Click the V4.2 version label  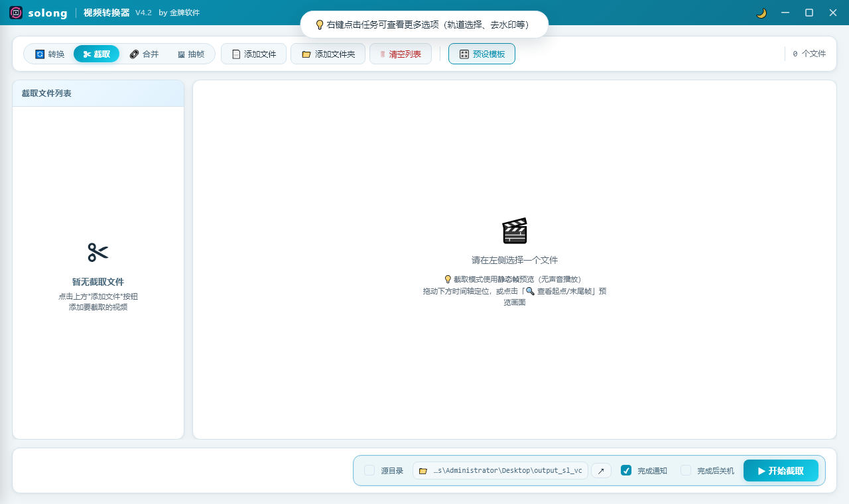[143, 13]
